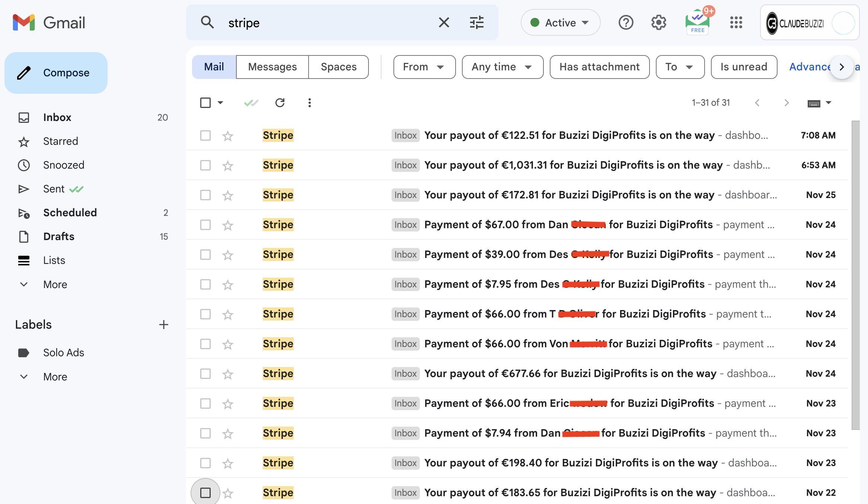Click the 1–31 of 31 results counter
This screenshot has width=868, height=504.
711,103
